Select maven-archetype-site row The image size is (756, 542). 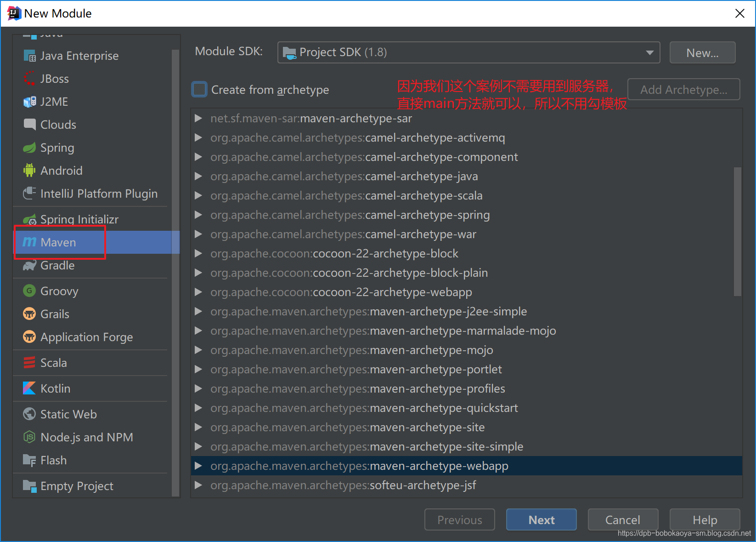coord(466,427)
